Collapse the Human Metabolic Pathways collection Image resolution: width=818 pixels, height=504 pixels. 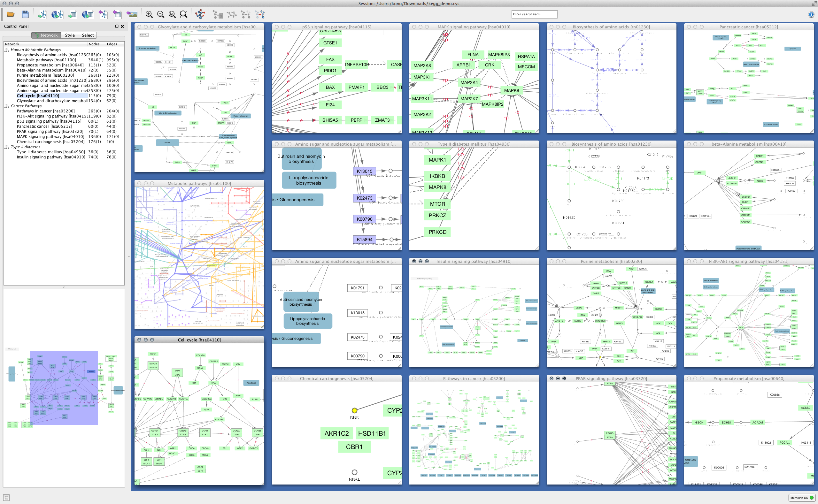7,50
